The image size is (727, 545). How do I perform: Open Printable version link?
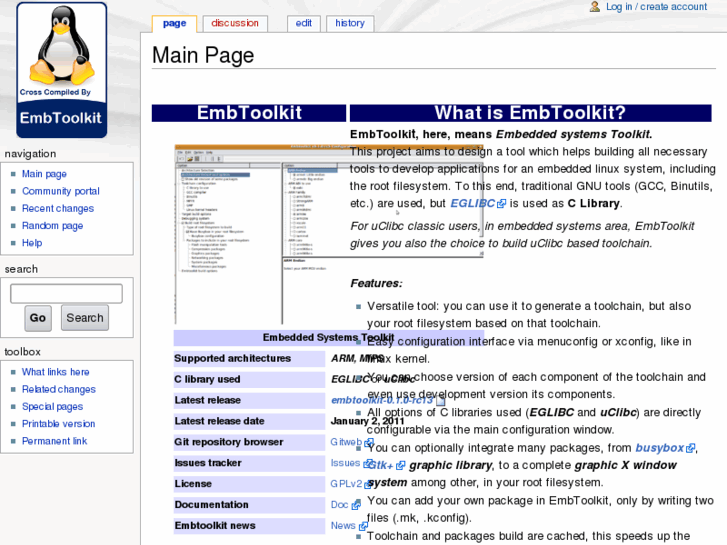coord(58,423)
